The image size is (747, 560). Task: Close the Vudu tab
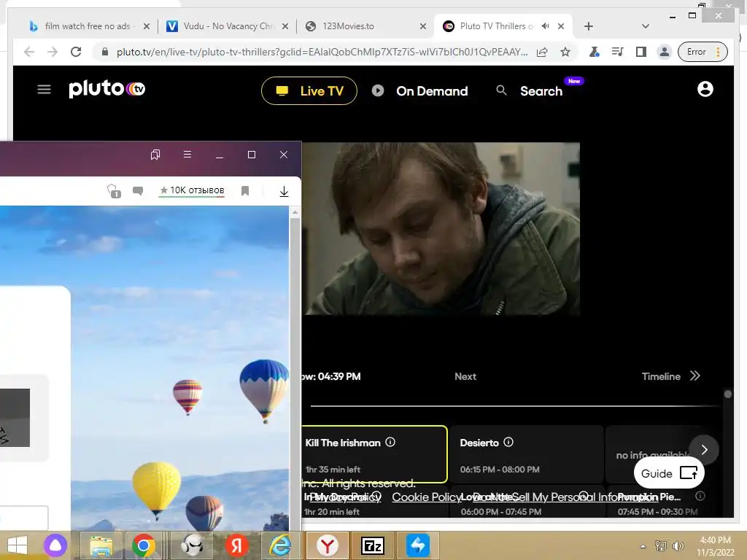[x=285, y=26]
